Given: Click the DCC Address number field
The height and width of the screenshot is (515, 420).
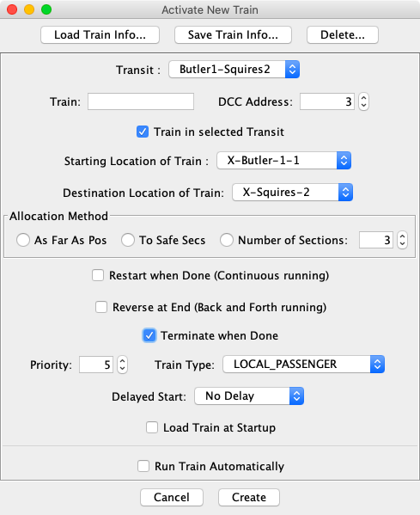Looking at the screenshot, I should [327, 101].
